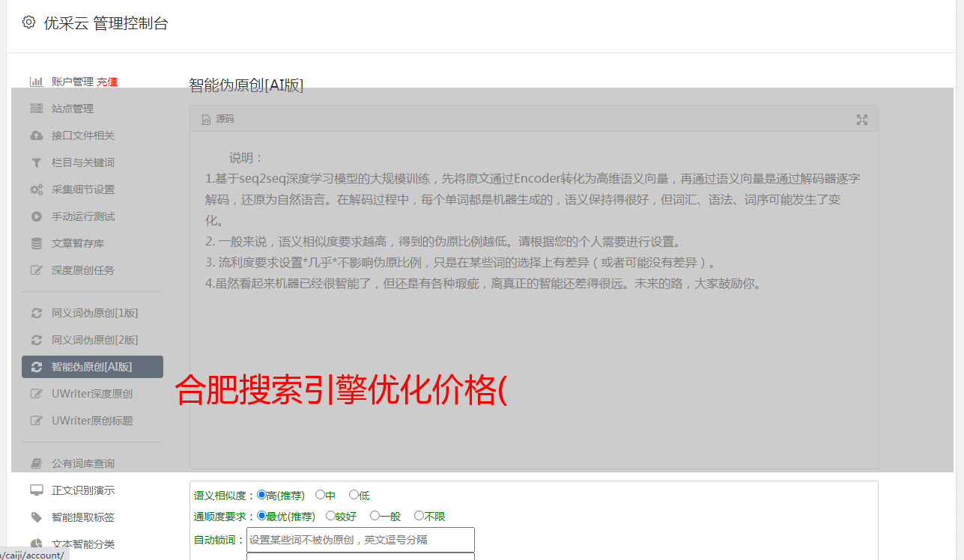The image size is (964, 560).
Task: Click the refresh icon for 智能伪原创[AI版]
Action: coord(36,367)
